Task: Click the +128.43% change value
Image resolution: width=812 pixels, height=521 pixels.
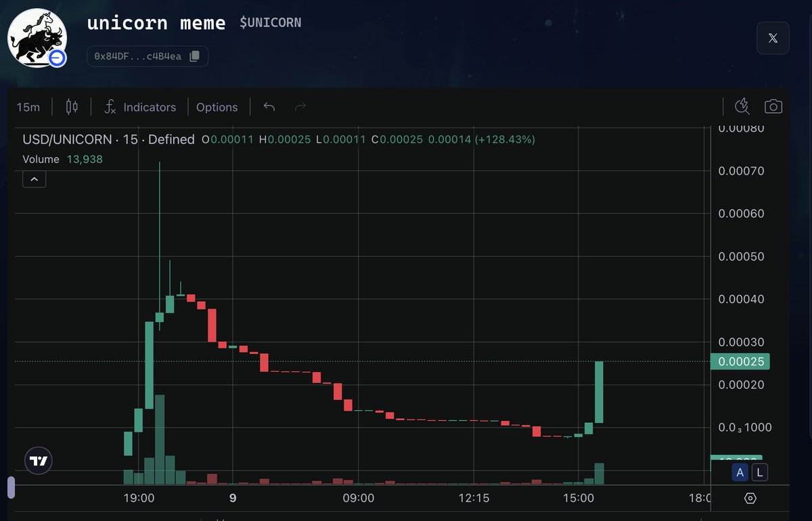Action: tap(505, 139)
